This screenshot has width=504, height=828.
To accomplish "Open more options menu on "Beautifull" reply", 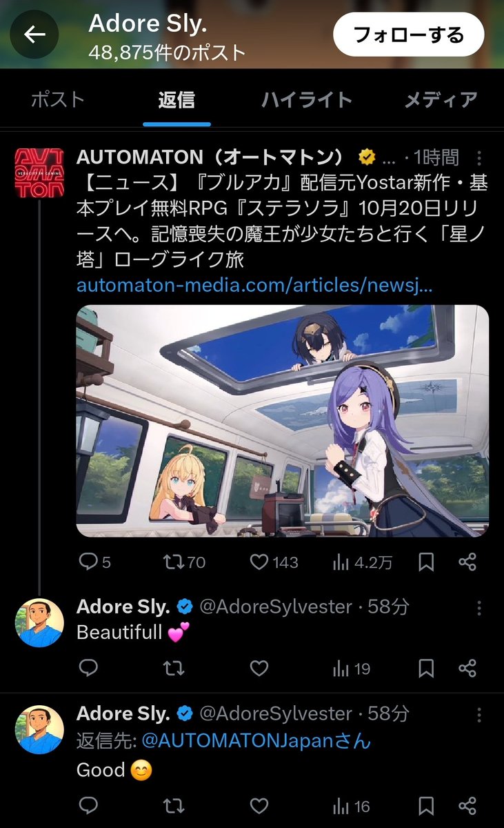I will (x=480, y=607).
